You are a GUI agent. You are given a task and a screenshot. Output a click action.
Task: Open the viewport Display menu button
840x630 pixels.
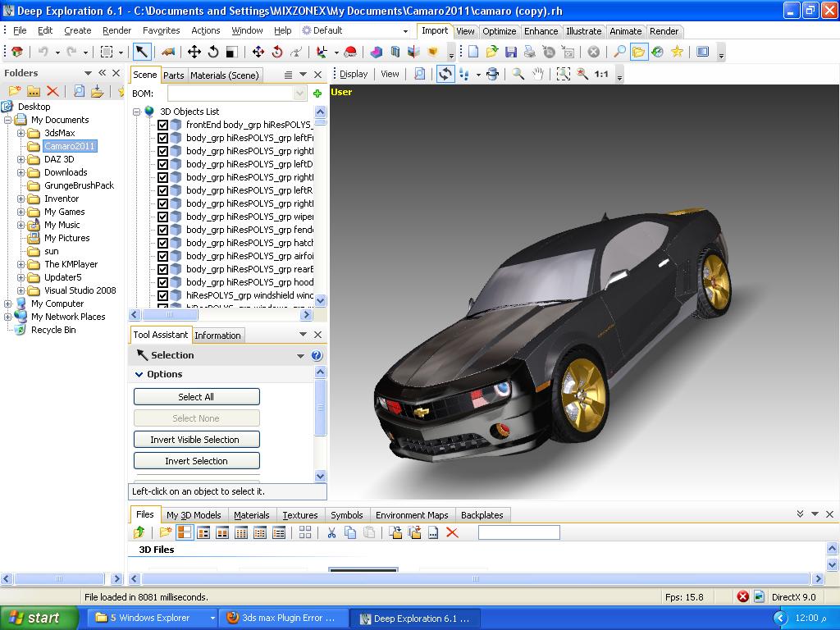coord(354,74)
